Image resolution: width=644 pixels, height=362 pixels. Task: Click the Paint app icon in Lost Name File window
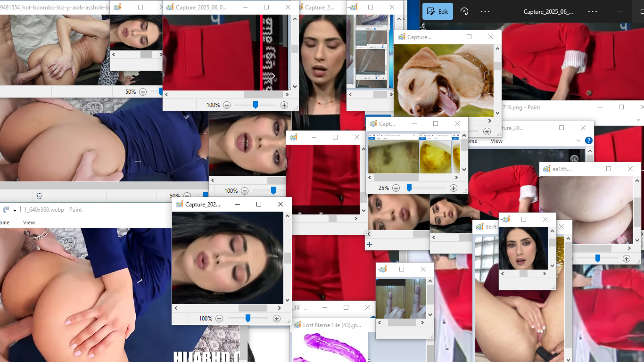coord(297,325)
